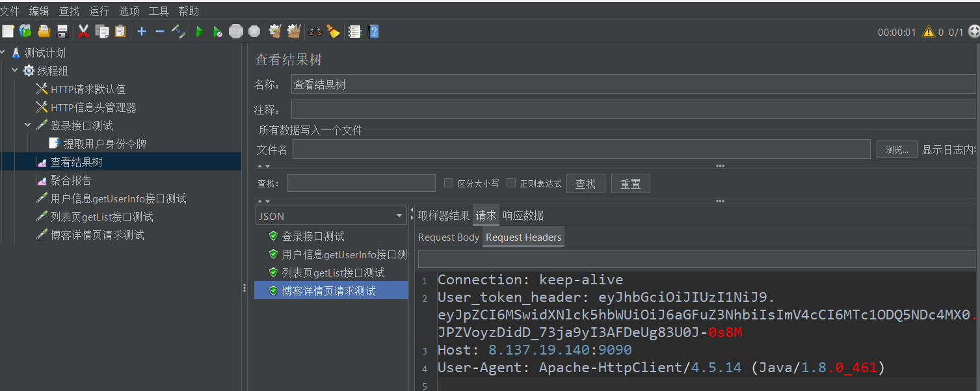Click the 查找 search button
The image size is (980, 391).
[586, 184]
